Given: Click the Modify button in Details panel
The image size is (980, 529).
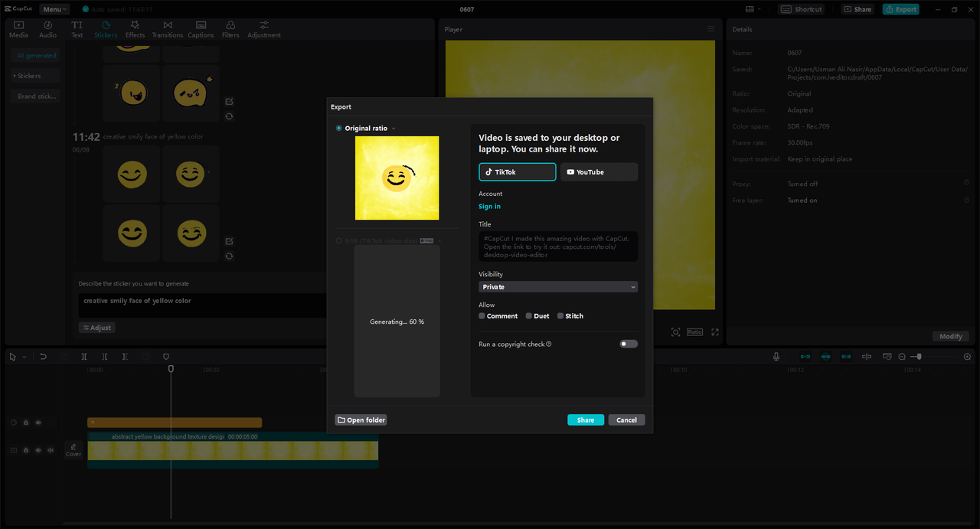Looking at the screenshot, I should pos(951,336).
